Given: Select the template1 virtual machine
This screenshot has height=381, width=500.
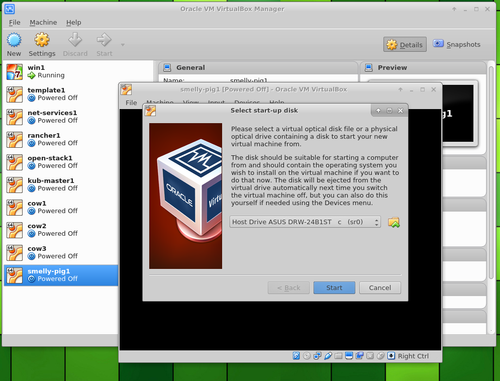Looking at the screenshot, I should 61,94.
